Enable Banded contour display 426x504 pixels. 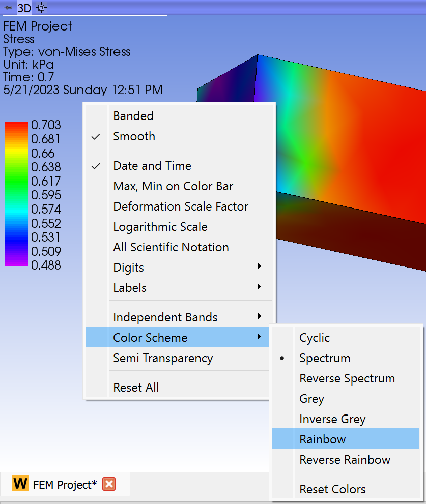point(133,116)
